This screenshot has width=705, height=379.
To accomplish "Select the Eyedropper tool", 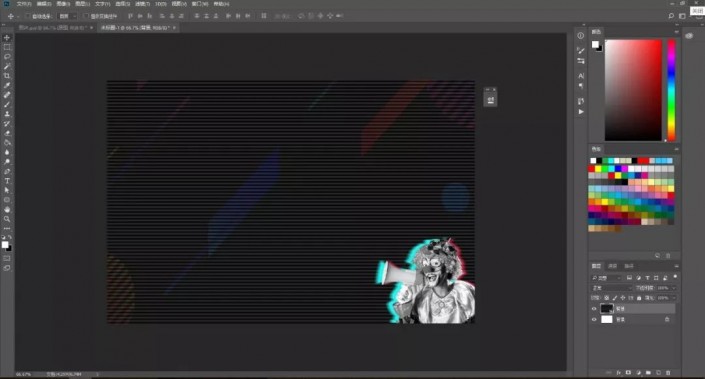I will (7, 85).
